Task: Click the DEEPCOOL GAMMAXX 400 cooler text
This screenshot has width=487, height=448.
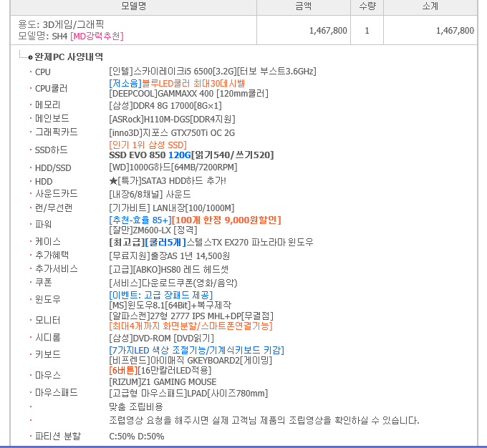Action: tap(188, 94)
